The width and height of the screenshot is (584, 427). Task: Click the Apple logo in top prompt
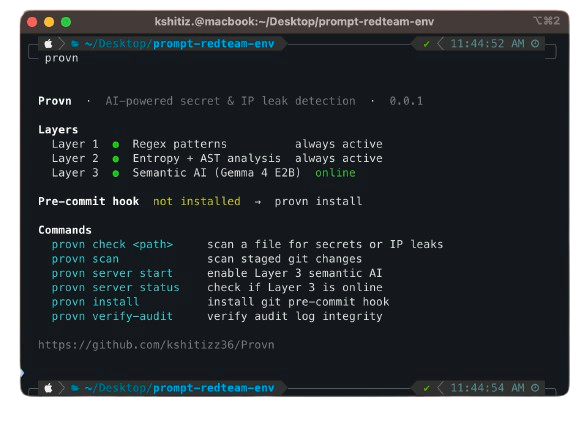tap(48, 44)
